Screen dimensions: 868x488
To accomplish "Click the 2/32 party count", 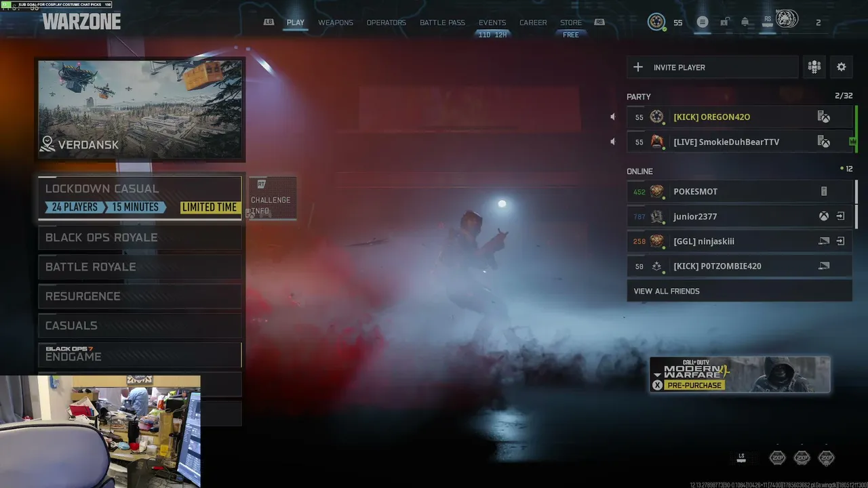I will [x=844, y=96].
